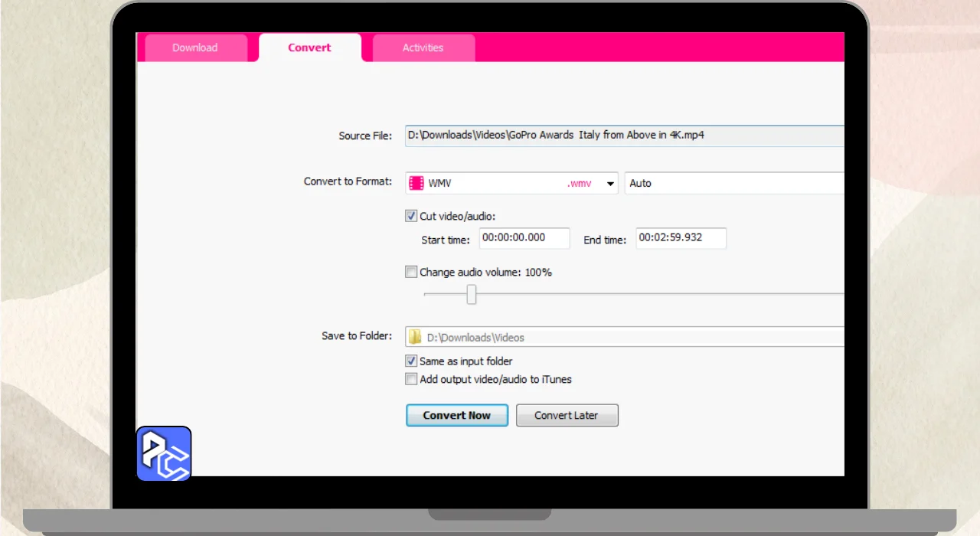Enable Change audio volume checkbox

(411, 272)
